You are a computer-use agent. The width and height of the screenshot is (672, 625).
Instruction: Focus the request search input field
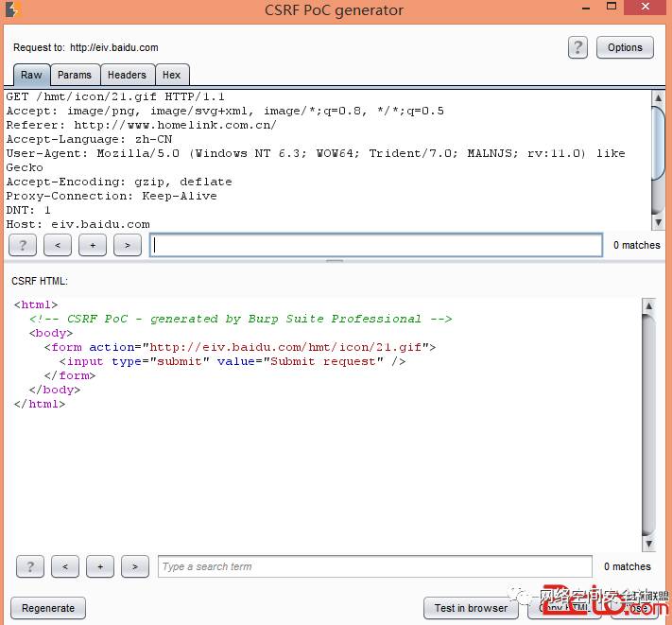click(376, 245)
